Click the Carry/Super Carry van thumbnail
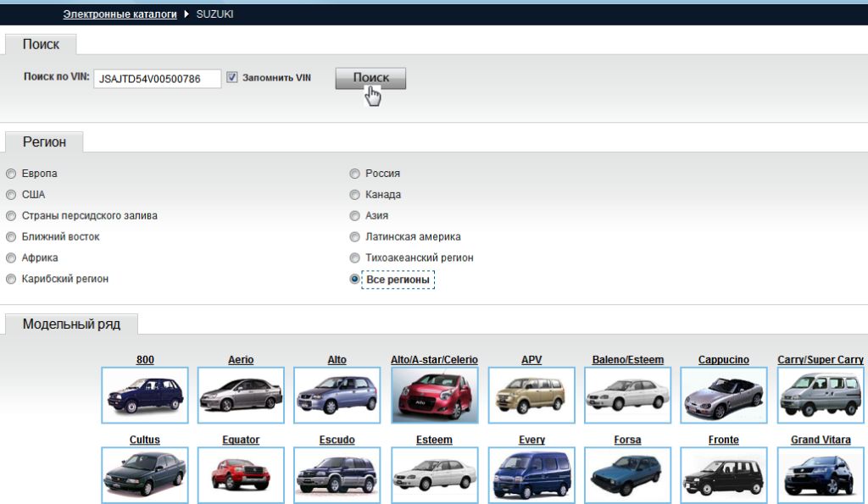Screen dimensions: 868x504 pos(821,395)
